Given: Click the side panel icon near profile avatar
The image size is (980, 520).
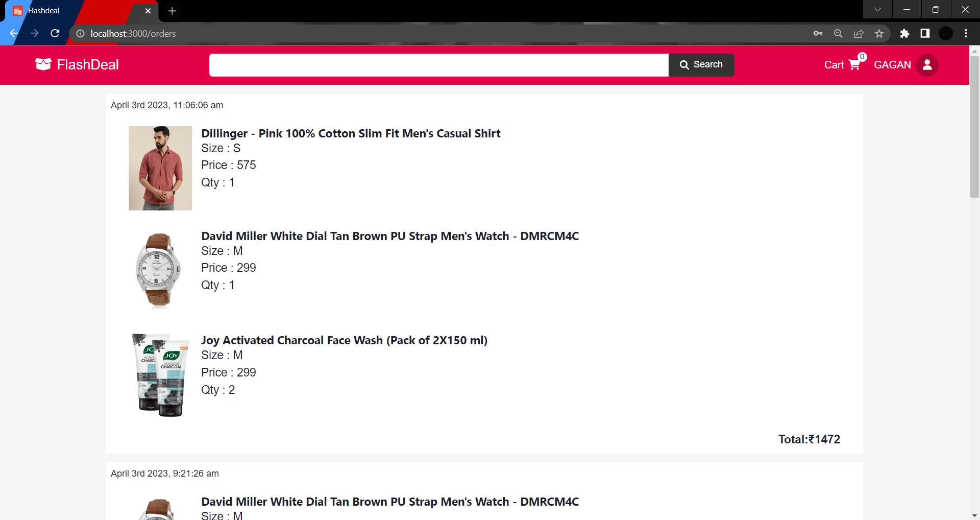Looking at the screenshot, I should 925,33.
